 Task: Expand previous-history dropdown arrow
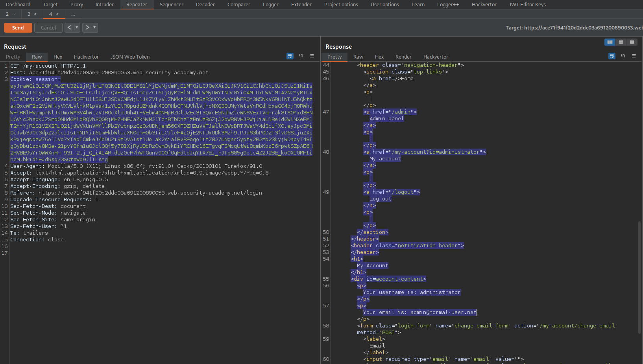77,28
